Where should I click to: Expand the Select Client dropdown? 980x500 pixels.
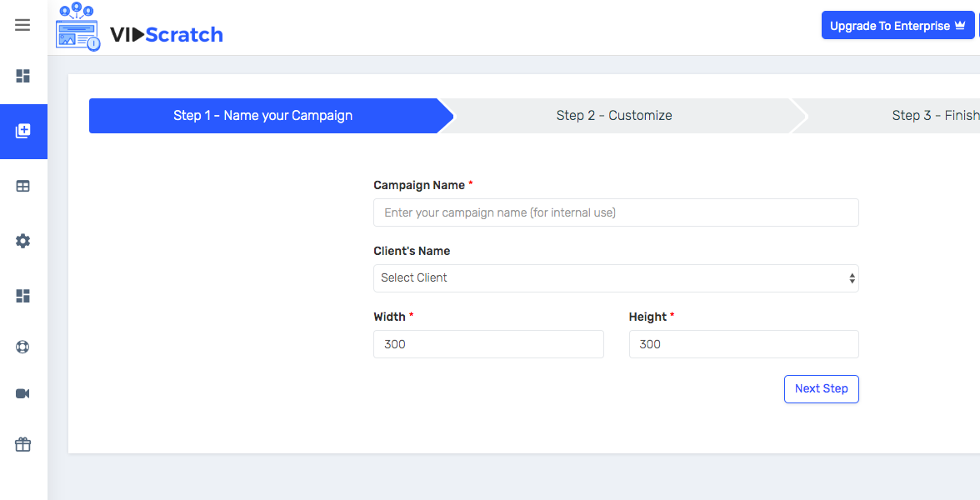point(615,278)
